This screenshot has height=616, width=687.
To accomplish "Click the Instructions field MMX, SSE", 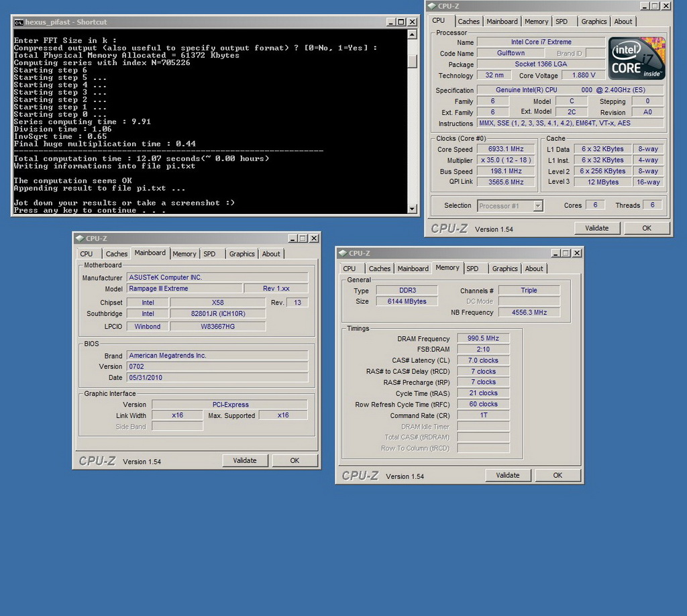I will pos(570,123).
